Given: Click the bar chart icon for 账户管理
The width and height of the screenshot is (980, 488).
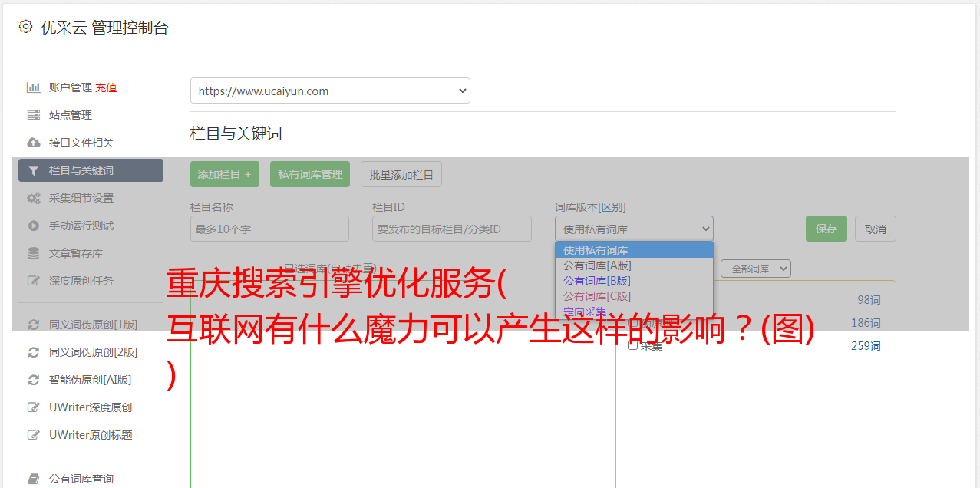Looking at the screenshot, I should point(33,87).
